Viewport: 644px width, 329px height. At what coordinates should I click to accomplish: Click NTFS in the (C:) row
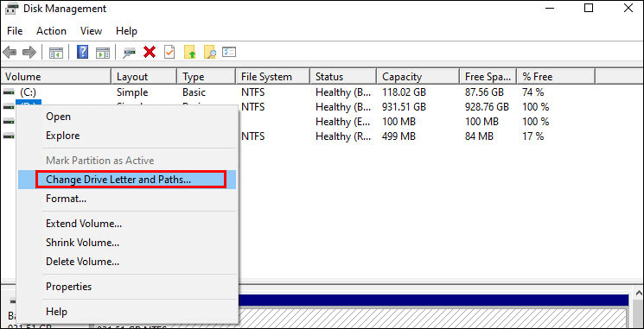pyautogui.click(x=253, y=92)
